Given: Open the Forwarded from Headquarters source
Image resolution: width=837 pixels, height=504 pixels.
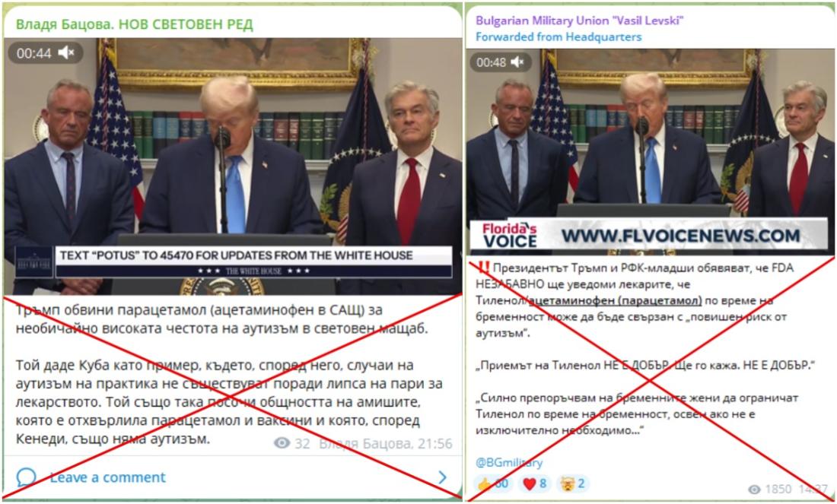Looking at the screenshot, I should pyautogui.click(x=559, y=36).
